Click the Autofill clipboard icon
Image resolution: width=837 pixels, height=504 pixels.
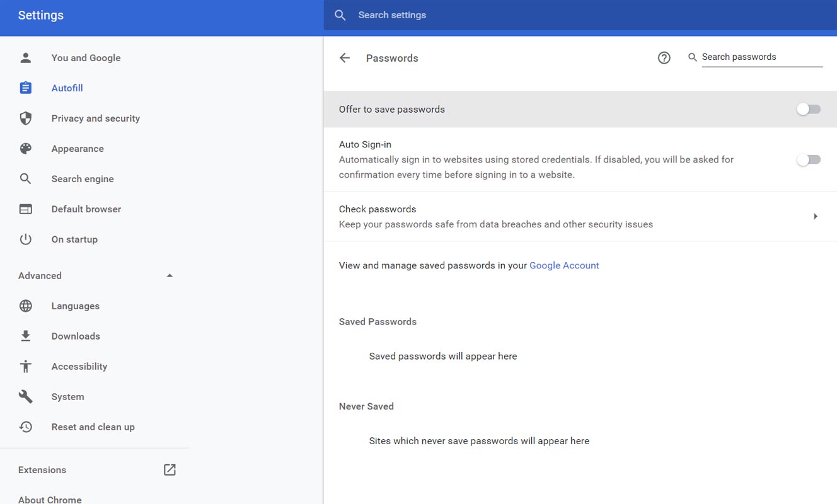tap(25, 88)
